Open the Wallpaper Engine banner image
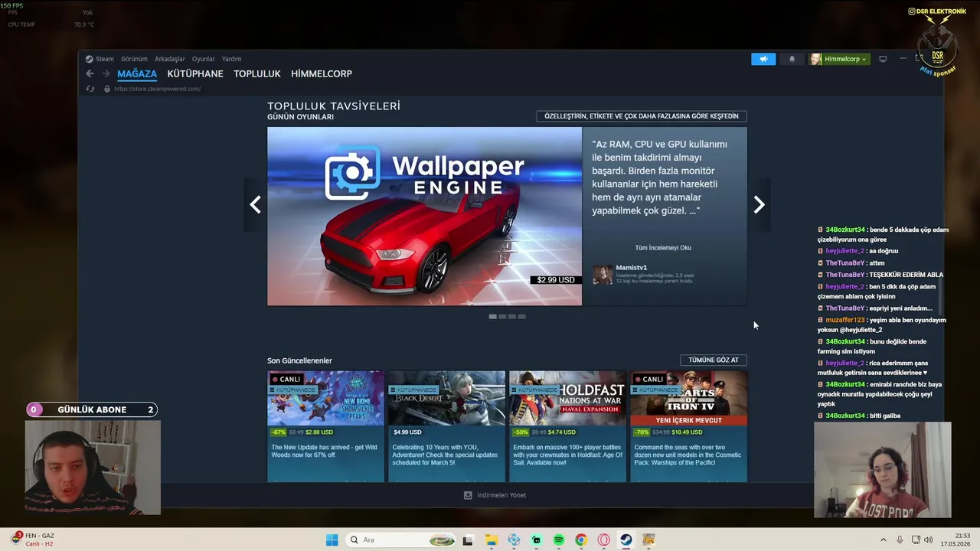The image size is (980, 551). click(425, 217)
